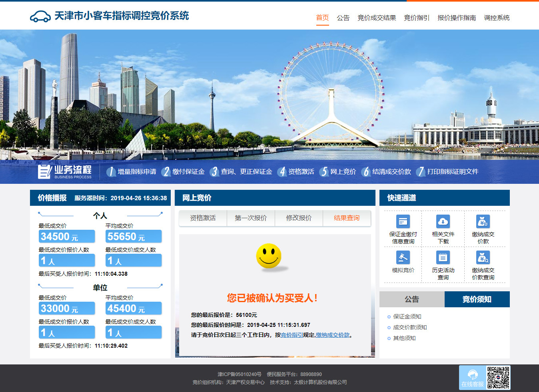The width and height of the screenshot is (539, 392).
Task: Click the car logo icon in header
Action: click(x=40, y=16)
